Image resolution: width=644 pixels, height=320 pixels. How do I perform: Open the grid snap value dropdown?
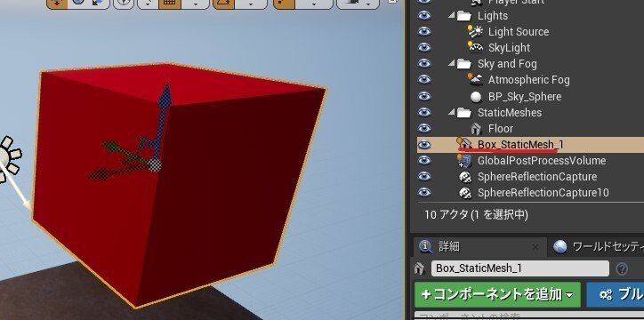(195, 4)
